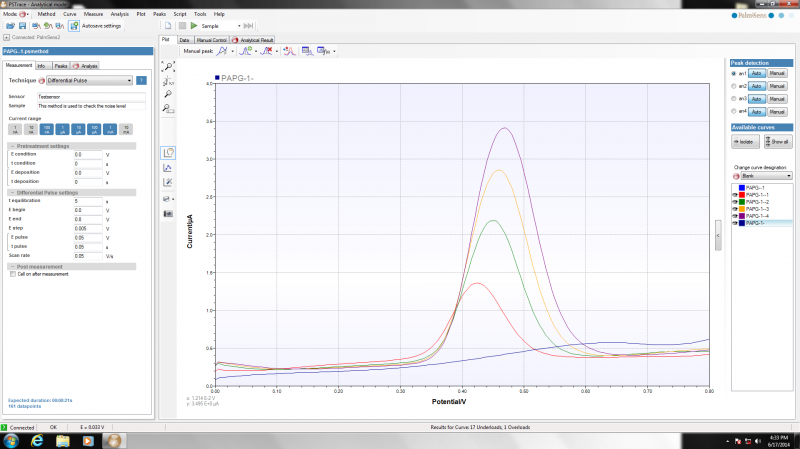Viewport: 800px width, 449px height.
Task: Open the Analysis menu
Action: [119, 14]
